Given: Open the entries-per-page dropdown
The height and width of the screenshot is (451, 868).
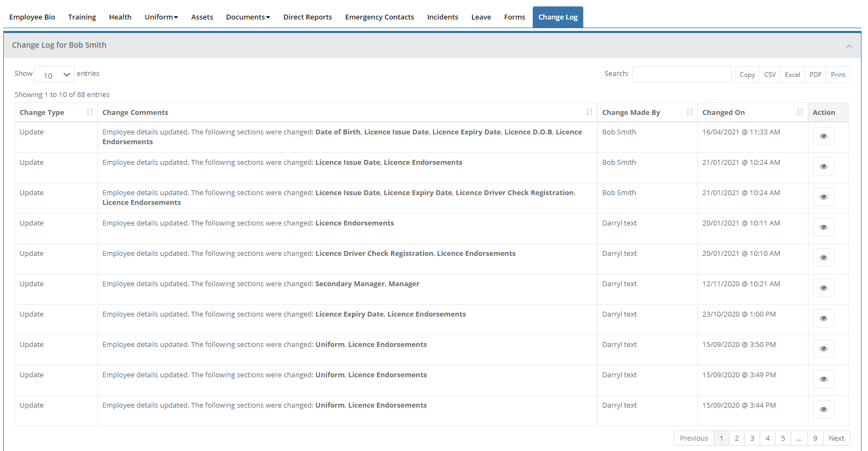Looking at the screenshot, I should (x=54, y=75).
